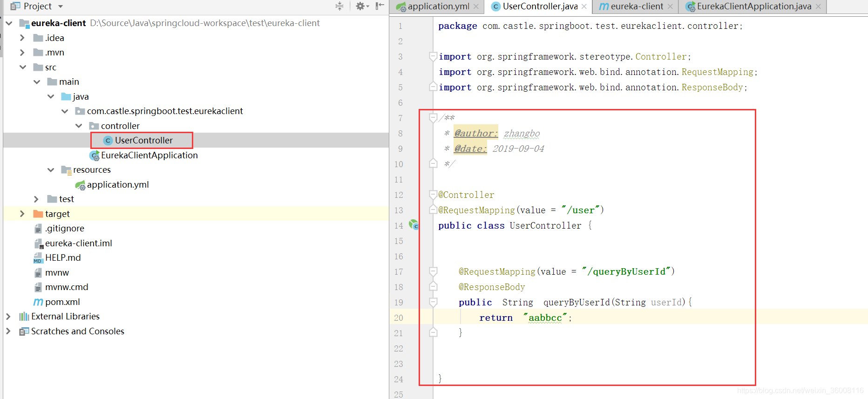This screenshot has width=868, height=399.
Task: Click the hide Project panel icon
Action: tap(380, 6)
